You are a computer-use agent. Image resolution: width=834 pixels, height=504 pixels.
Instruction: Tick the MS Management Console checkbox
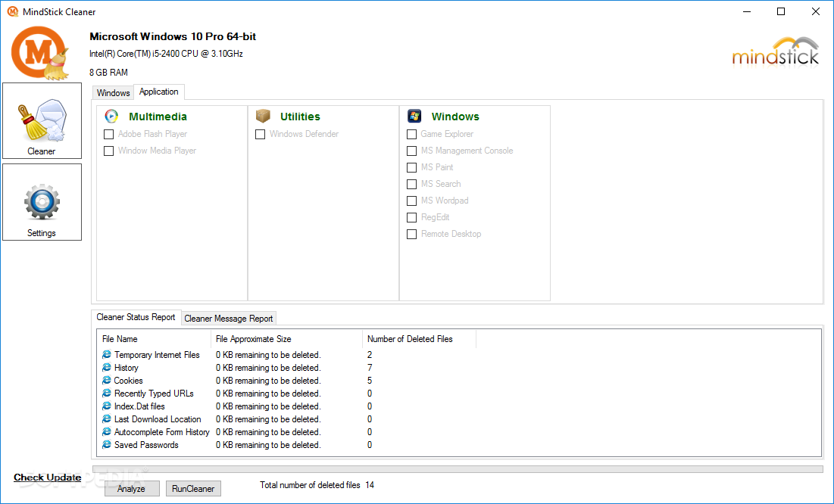(411, 151)
